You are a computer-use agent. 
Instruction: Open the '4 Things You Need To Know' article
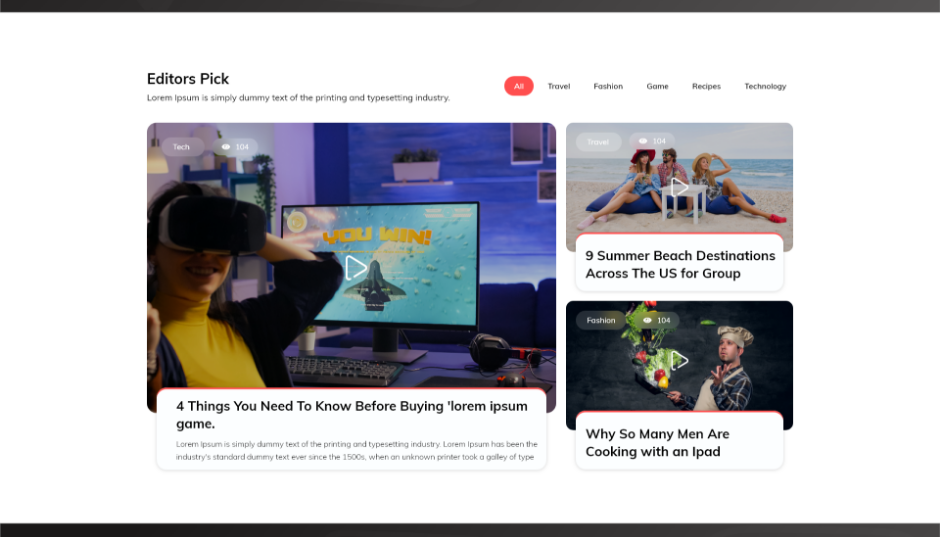351,414
